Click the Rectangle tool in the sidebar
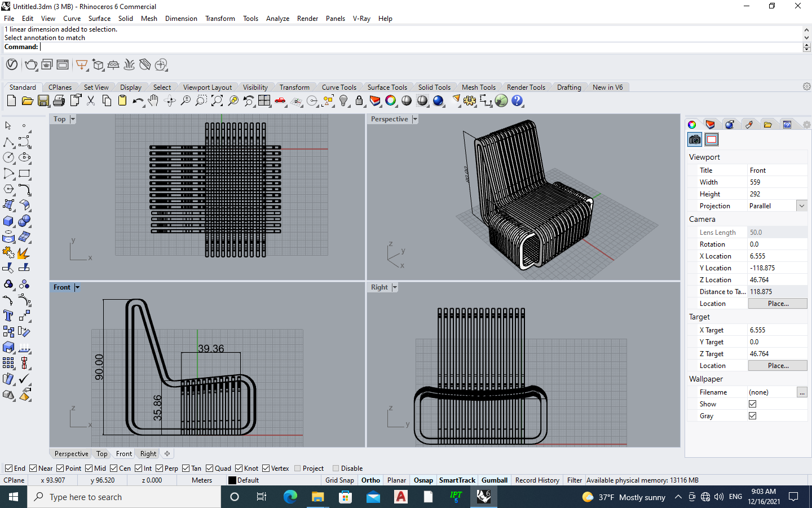This screenshot has height=508, width=812. (24, 174)
